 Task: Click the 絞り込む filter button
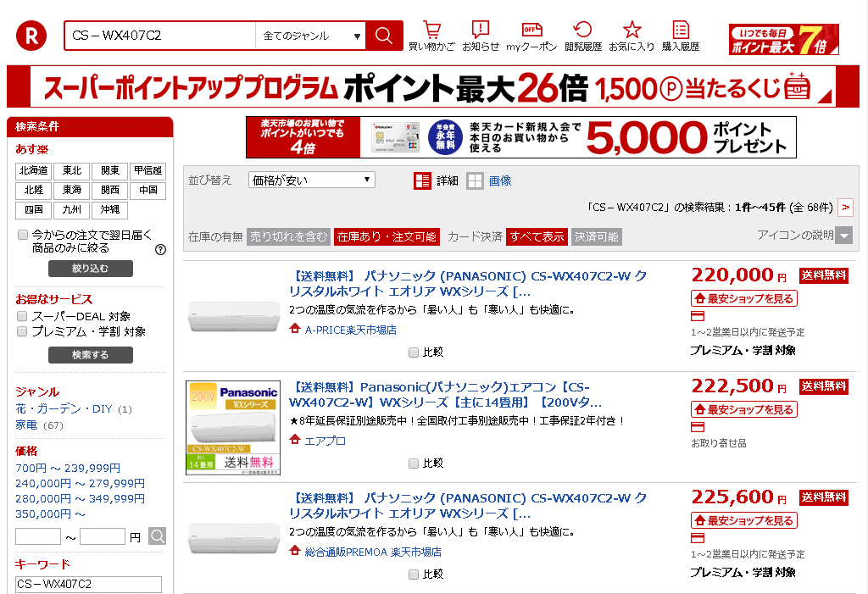point(90,269)
